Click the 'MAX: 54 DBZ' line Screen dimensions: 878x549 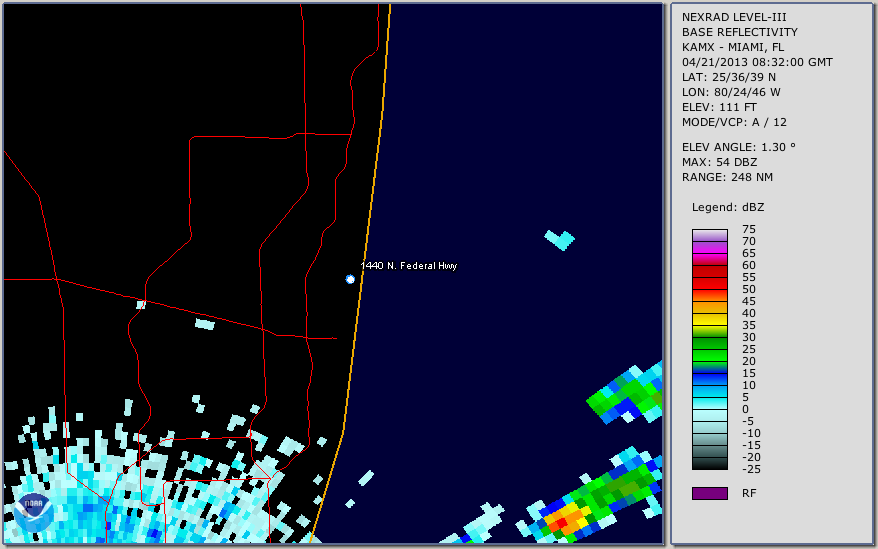720,162
